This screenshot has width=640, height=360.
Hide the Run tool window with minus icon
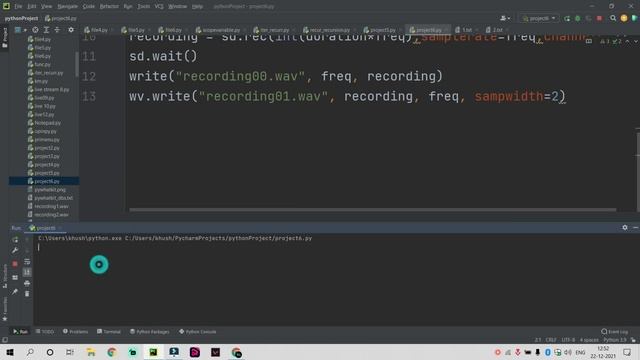coord(636,227)
